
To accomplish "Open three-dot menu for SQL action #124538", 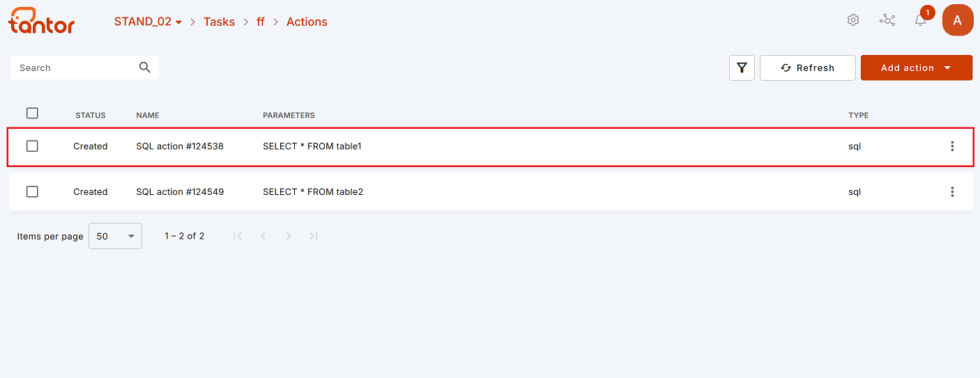I will coord(952,146).
